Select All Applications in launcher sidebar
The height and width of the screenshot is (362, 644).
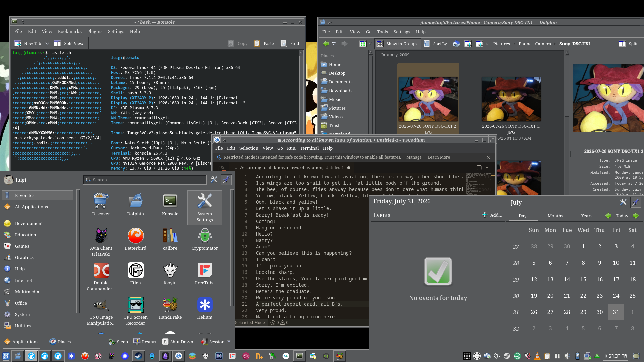pos(38,207)
